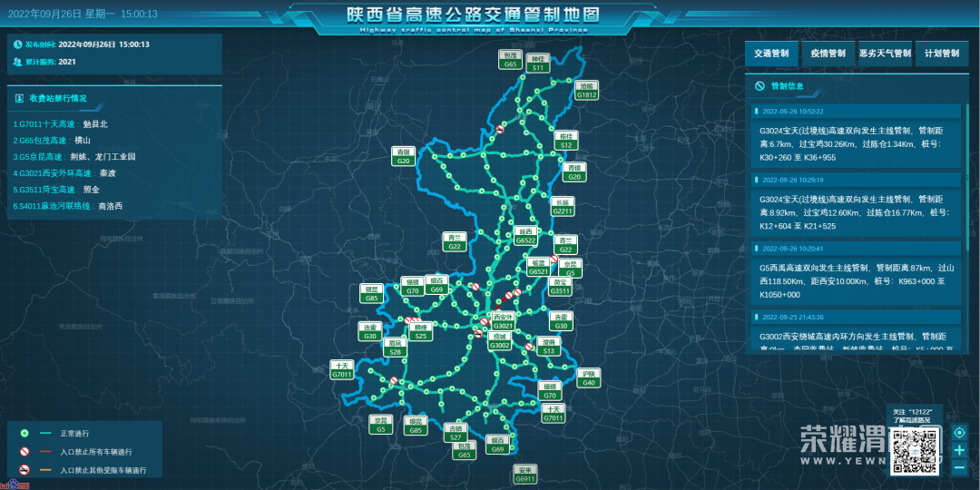
Task: Open G5西禹高速 control notice from 10:20:41
Action: 855,274
